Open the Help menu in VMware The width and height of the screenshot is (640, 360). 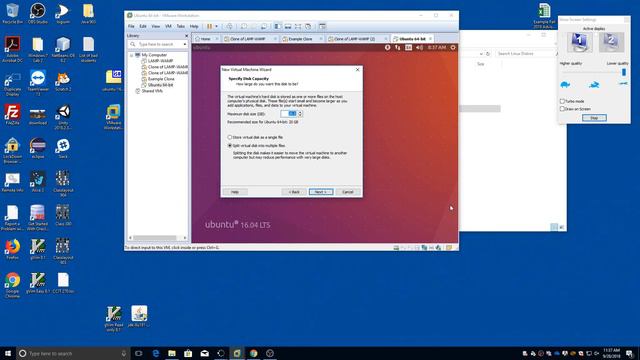(x=194, y=27)
